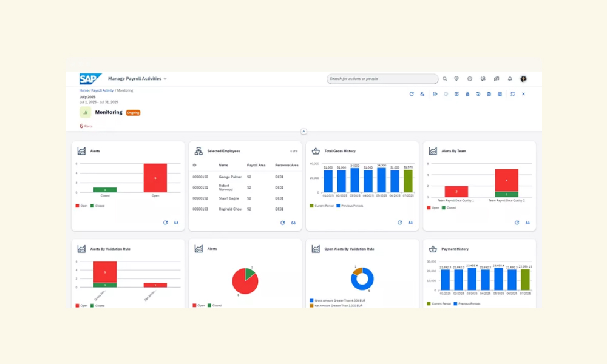Click the 6 Alerts link
Image resolution: width=607 pixels, height=364 pixels.
[x=86, y=126]
